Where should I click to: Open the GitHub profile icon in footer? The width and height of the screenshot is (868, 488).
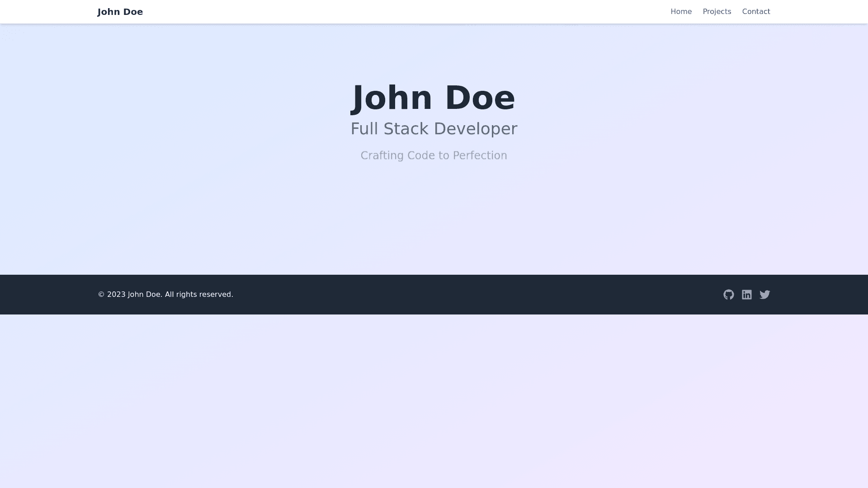point(728,295)
